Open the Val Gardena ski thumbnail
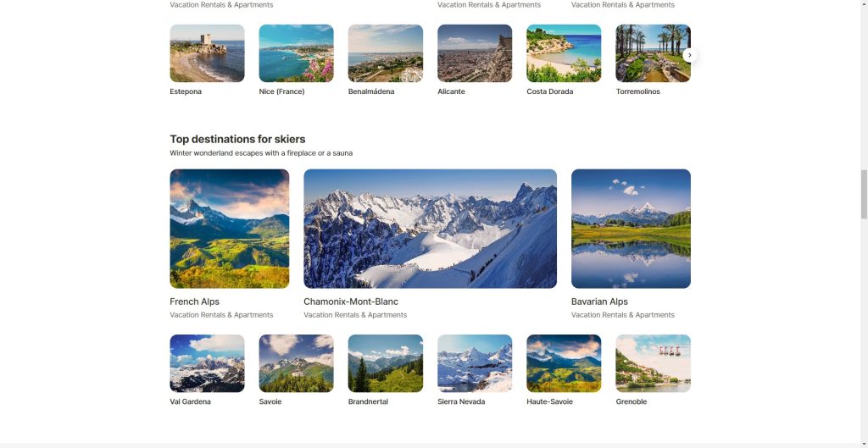 (207, 363)
